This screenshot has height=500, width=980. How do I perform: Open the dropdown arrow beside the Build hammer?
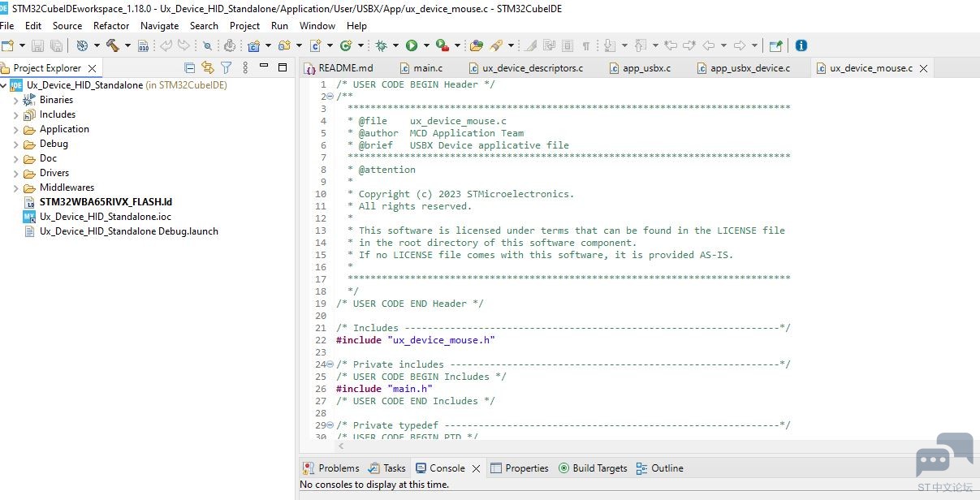(127, 45)
